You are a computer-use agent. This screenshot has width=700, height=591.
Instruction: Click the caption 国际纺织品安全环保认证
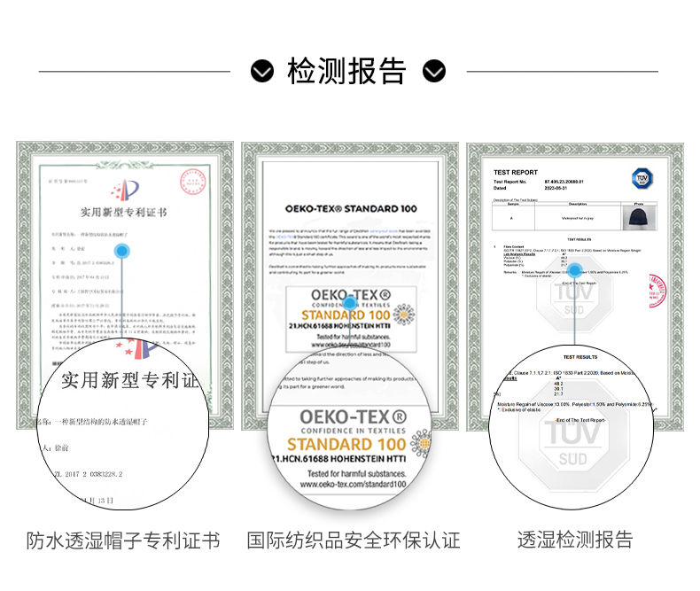(354, 540)
